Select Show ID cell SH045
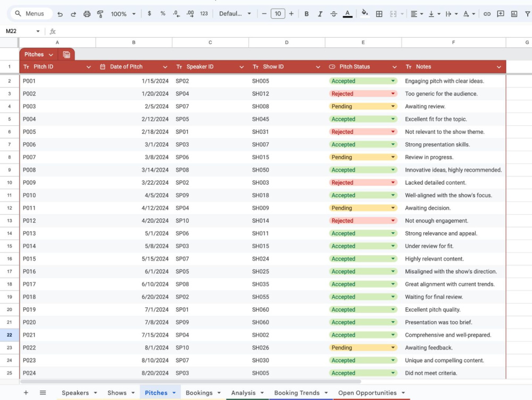The height and width of the screenshot is (400, 532). [x=287, y=119]
